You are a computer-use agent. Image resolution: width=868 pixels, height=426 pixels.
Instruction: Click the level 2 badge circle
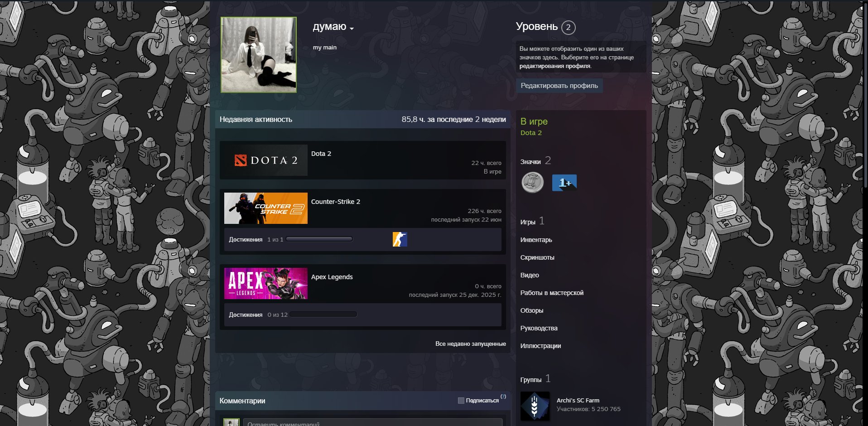569,27
